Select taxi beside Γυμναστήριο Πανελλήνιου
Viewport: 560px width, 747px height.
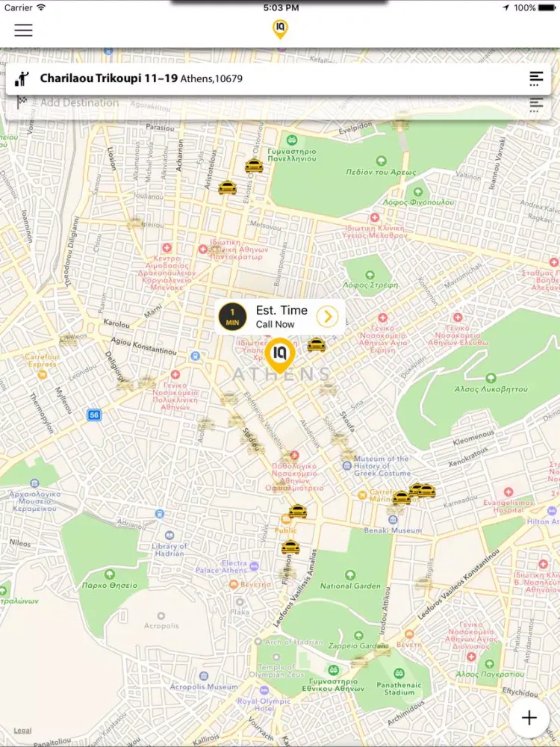pyautogui.click(x=254, y=166)
